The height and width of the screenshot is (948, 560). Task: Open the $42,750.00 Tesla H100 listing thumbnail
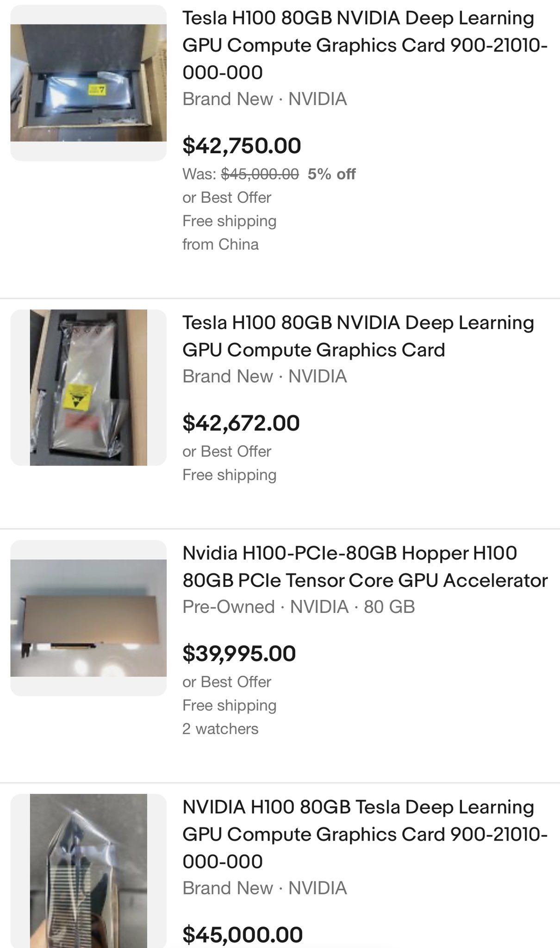[x=88, y=83]
